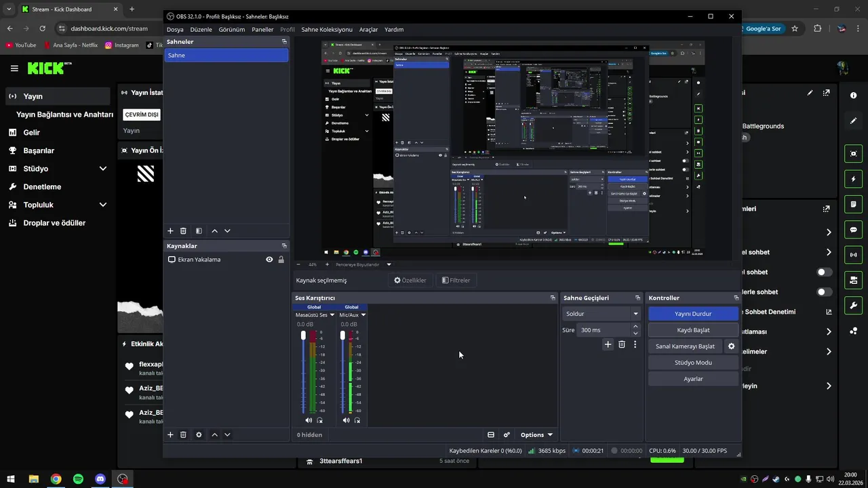
Task: Undock the Sahneler panel
Action: pyautogui.click(x=284, y=41)
